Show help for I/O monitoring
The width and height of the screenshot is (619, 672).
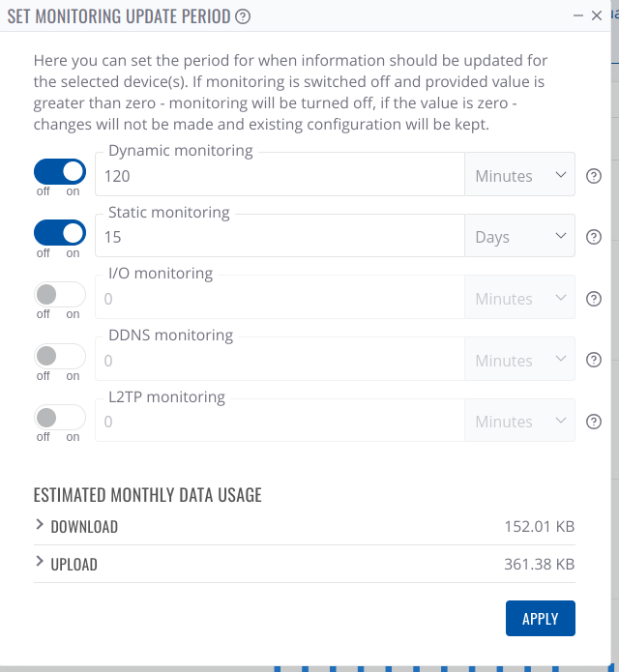pyautogui.click(x=594, y=299)
